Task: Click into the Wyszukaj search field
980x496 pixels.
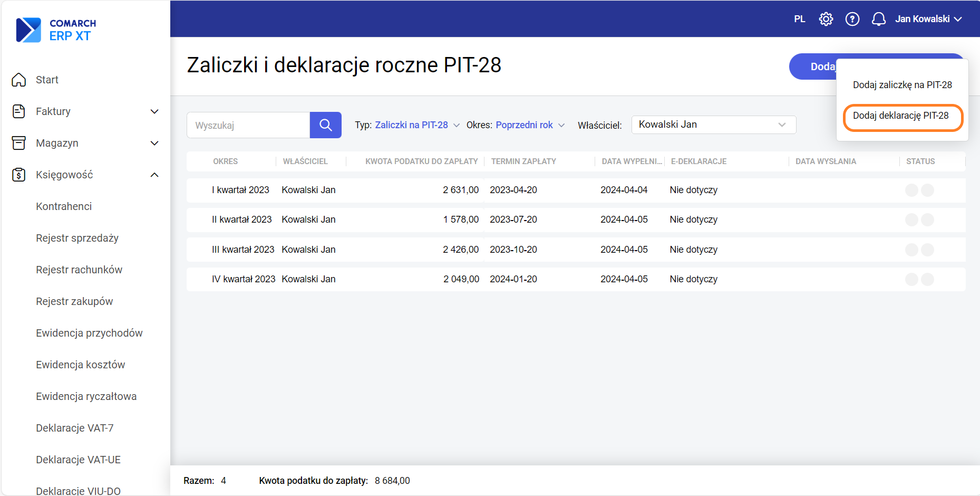Action: pos(248,125)
